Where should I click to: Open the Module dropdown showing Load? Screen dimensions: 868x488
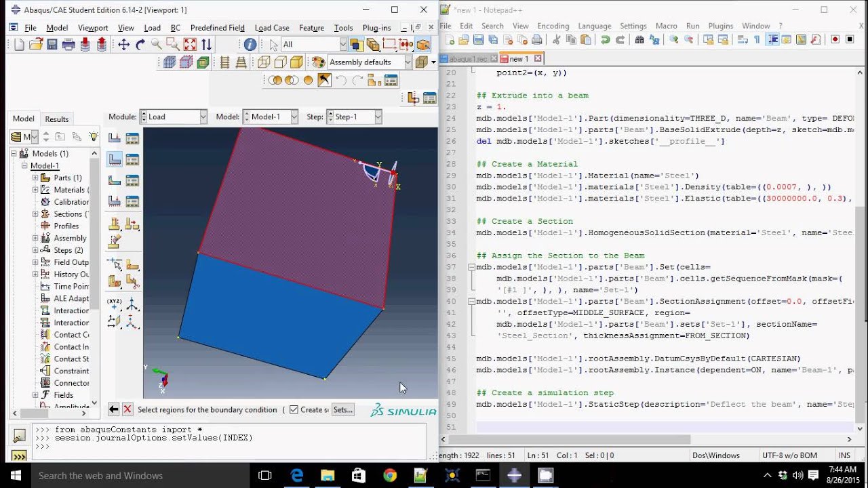pyautogui.click(x=174, y=117)
